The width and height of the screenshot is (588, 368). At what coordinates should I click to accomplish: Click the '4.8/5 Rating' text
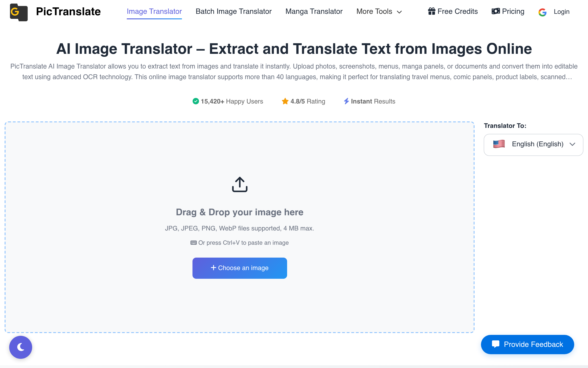point(308,101)
